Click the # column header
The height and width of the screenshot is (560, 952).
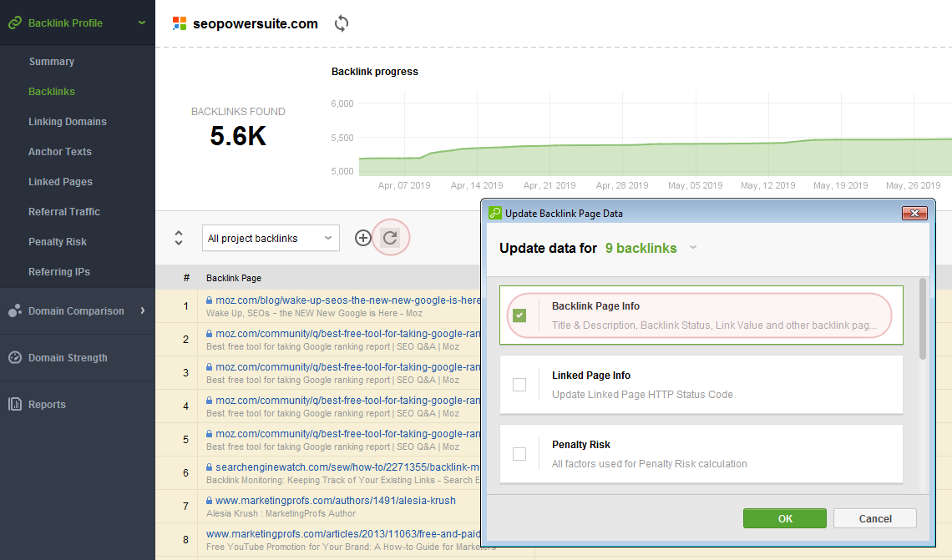click(186, 278)
